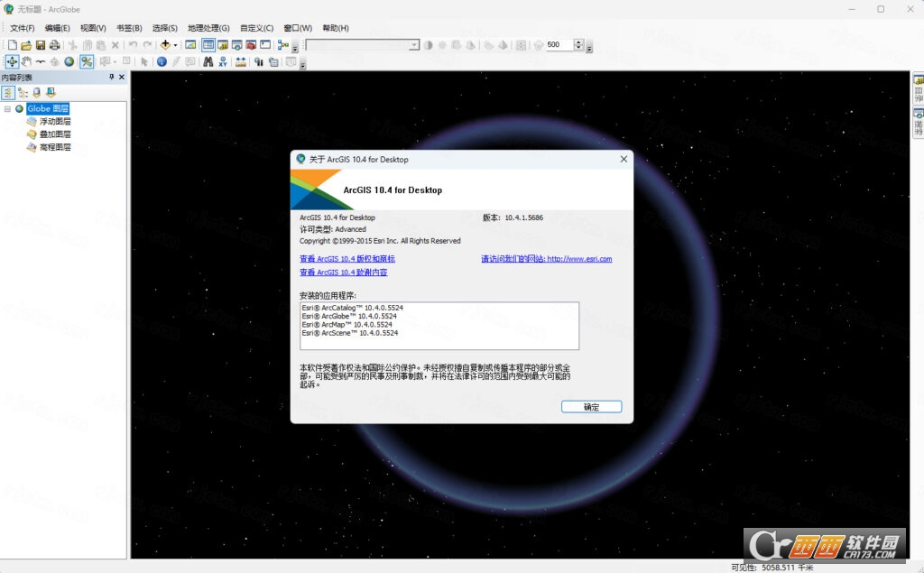This screenshot has height=573, width=924.
Task: Open the Add Data dropdown arrow
Action: click(x=175, y=45)
